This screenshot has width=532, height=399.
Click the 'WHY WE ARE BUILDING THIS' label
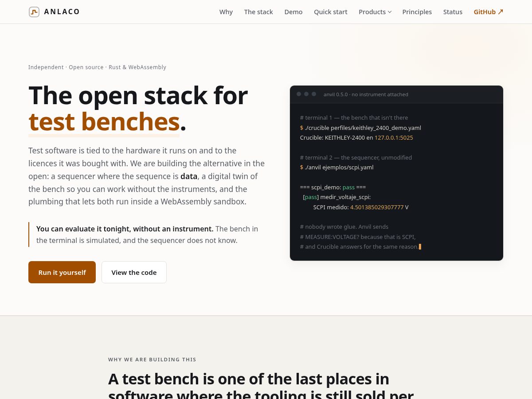(x=152, y=360)
